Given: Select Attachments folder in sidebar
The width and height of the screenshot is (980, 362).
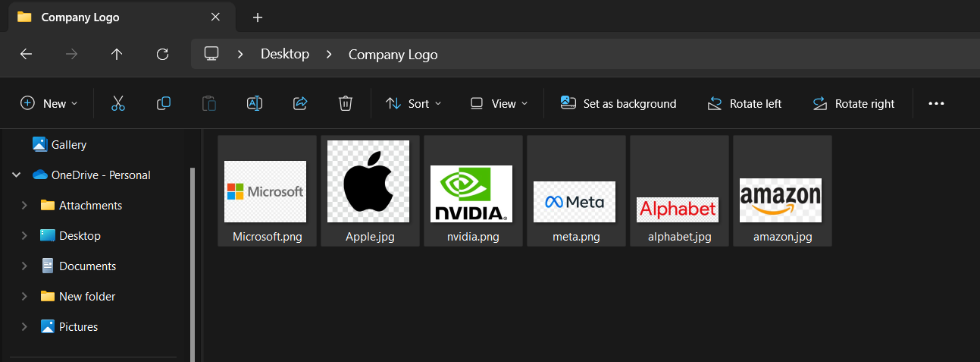Looking at the screenshot, I should tap(81, 206).
